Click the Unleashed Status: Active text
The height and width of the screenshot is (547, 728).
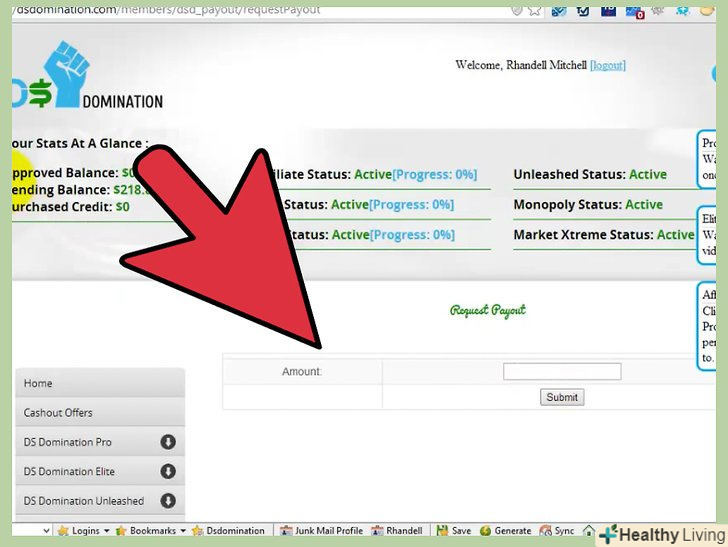590,175
